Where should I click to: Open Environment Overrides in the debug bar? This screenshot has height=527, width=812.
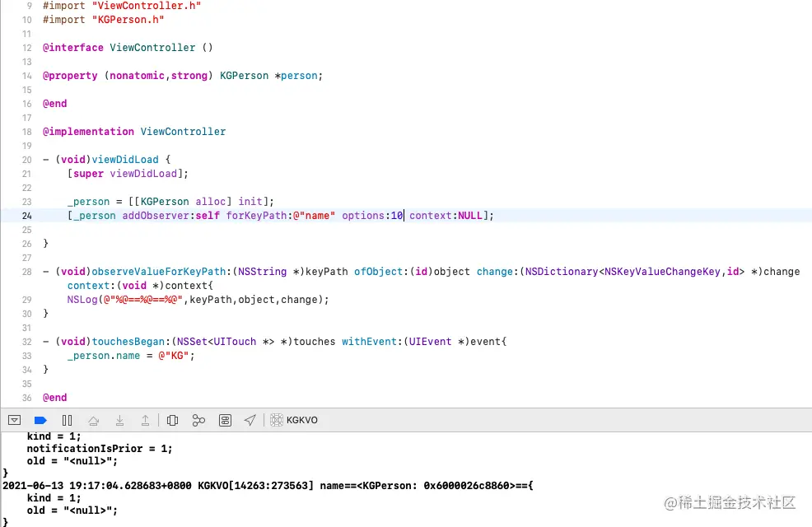[226, 420]
